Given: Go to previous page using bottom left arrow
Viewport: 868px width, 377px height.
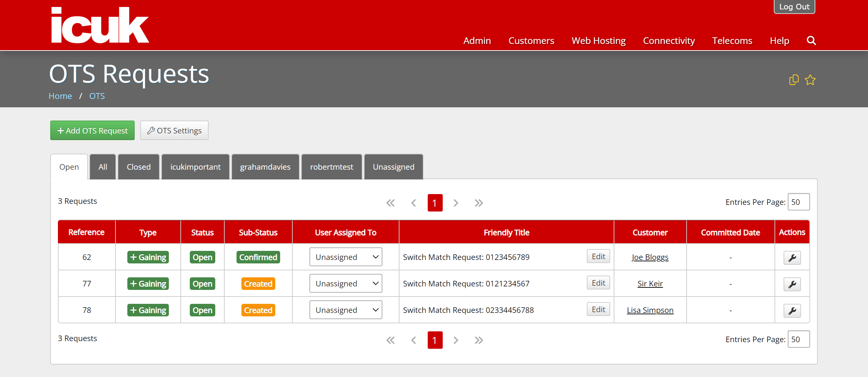Looking at the screenshot, I should pyautogui.click(x=413, y=340).
